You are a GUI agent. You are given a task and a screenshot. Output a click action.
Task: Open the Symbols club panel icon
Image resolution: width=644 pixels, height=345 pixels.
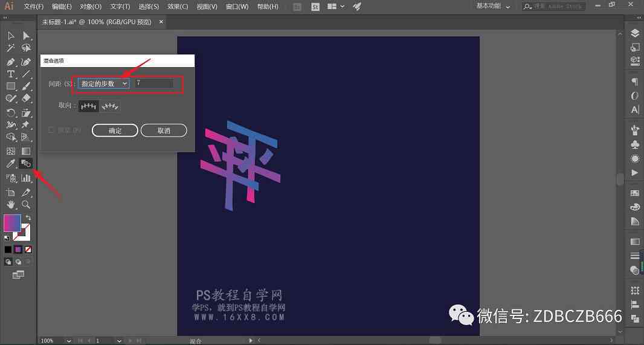(x=635, y=144)
